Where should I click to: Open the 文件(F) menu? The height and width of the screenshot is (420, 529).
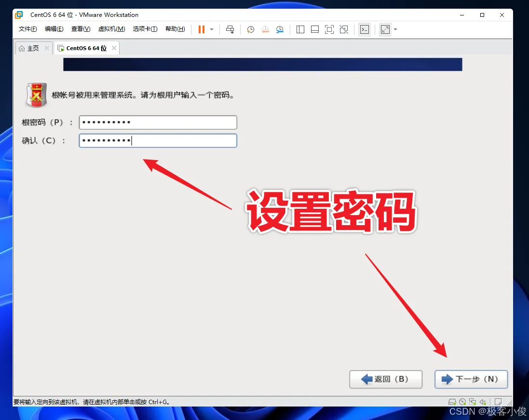27,29
